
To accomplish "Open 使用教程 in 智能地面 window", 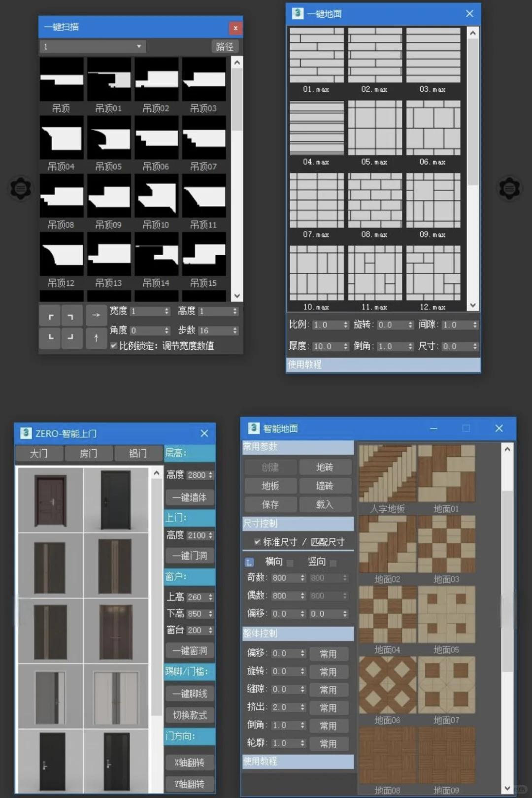I will tap(298, 762).
